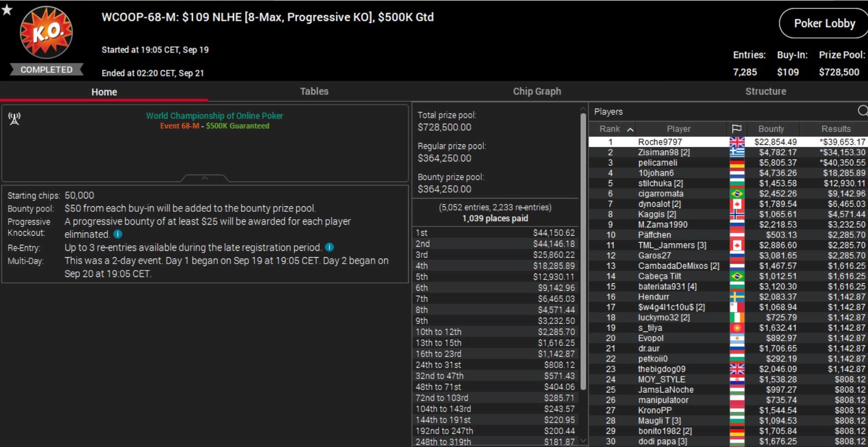This screenshot has width=868, height=447.
Task: Open the Chip Graph tab
Action: tap(536, 91)
